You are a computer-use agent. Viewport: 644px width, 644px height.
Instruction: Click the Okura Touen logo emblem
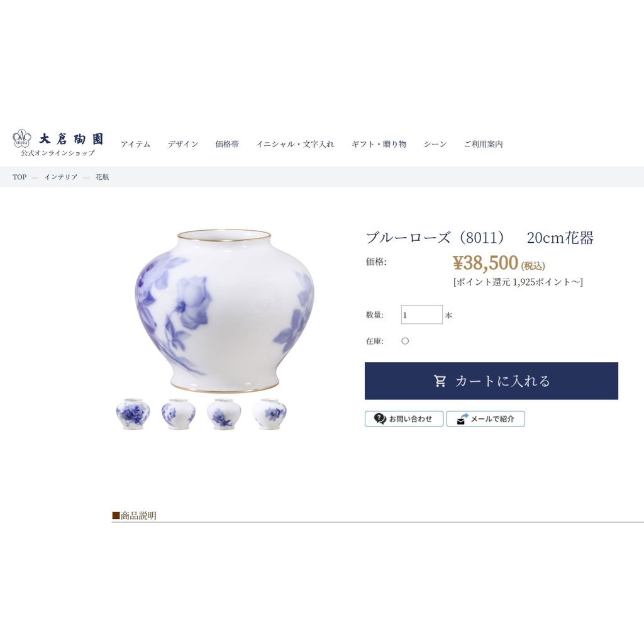pos(22,138)
